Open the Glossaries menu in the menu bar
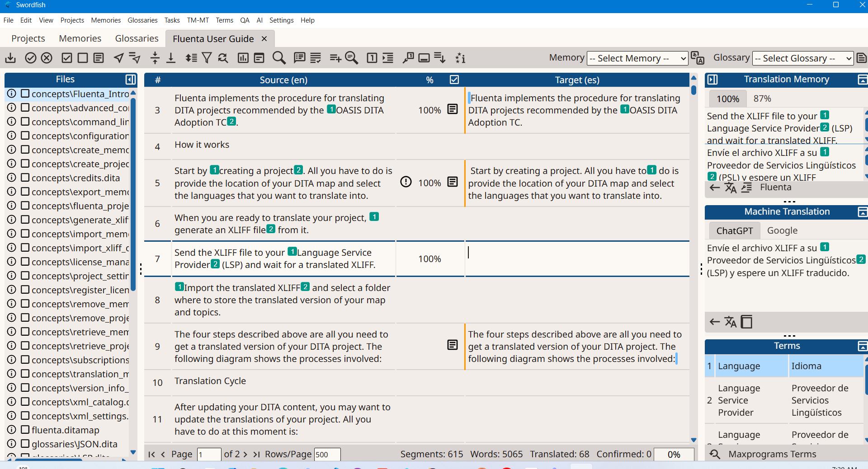The height and width of the screenshot is (469, 868). 142,20
